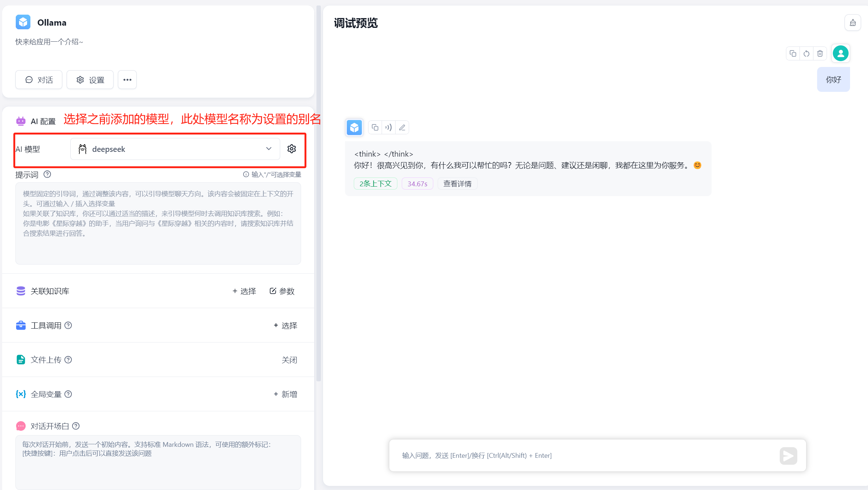Click help icon next to 提示词
Screen dimensions: 868x490
point(47,175)
